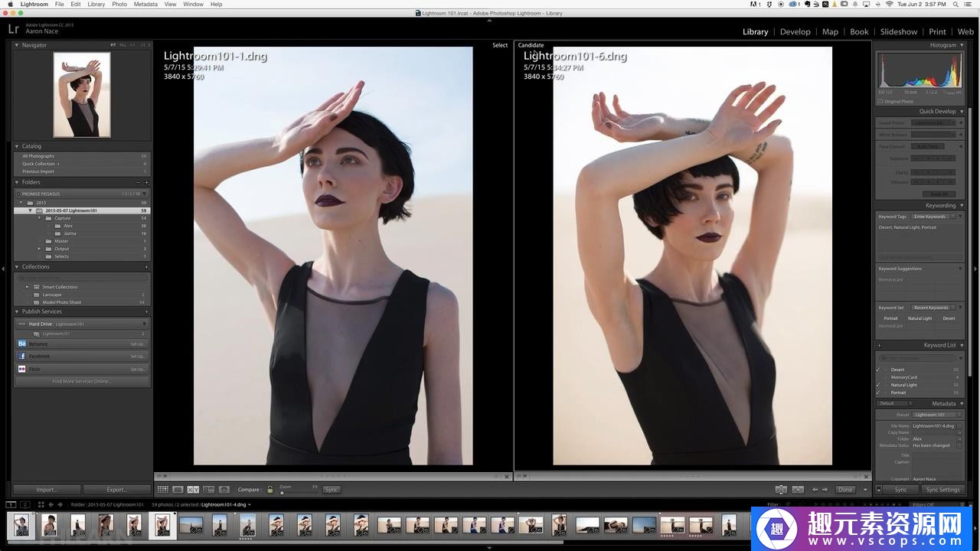Uncheck the Desert keyword

[x=878, y=370]
